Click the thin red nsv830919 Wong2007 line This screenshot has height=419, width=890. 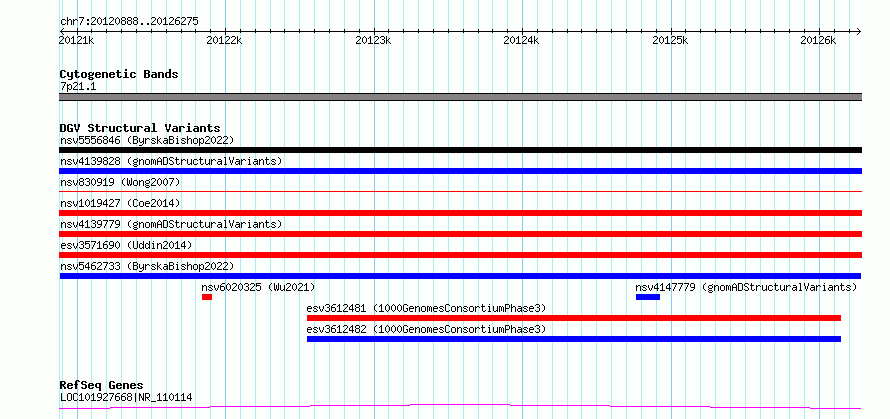pos(460,192)
